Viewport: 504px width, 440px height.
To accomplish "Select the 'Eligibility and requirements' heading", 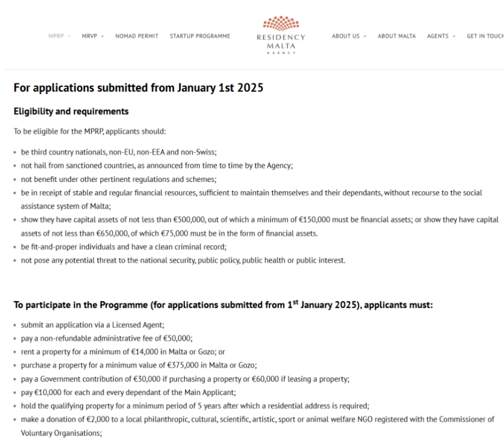I will [x=71, y=111].
